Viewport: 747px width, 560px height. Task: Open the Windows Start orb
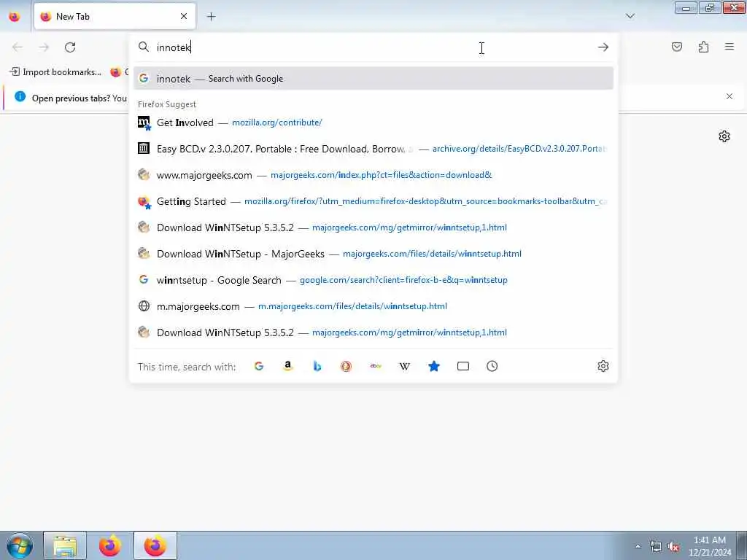[20, 546]
